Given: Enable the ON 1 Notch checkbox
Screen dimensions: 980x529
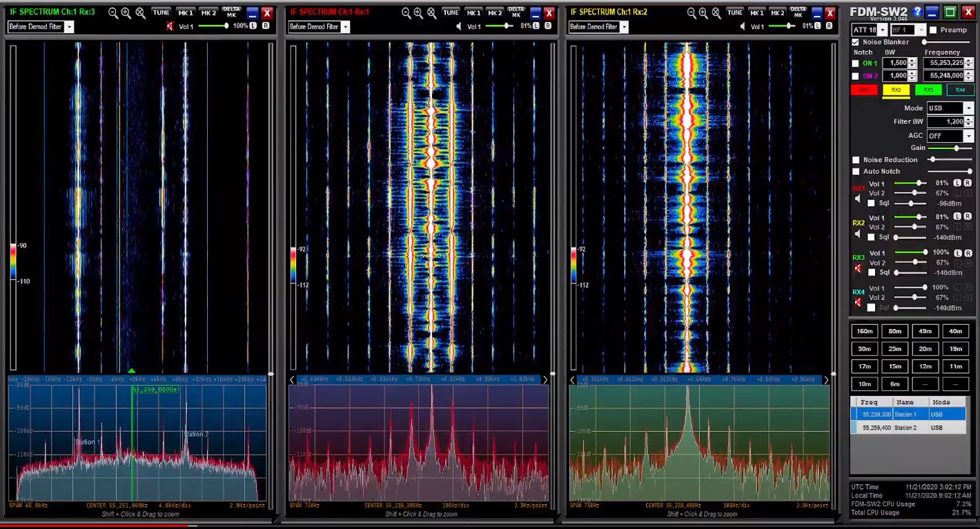Looking at the screenshot, I should [x=855, y=63].
